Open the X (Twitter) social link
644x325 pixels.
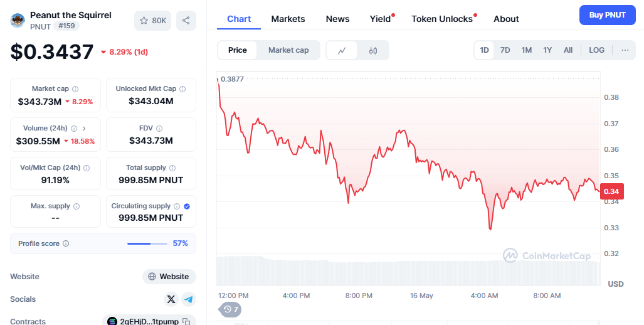171,299
